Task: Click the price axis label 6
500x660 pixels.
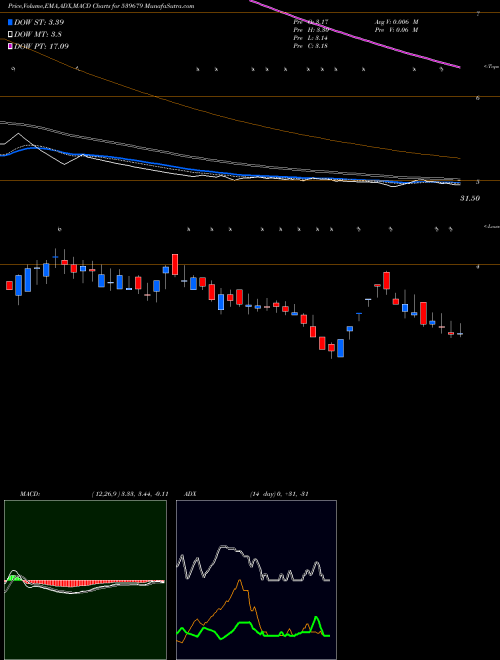Action: tap(478, 98)
